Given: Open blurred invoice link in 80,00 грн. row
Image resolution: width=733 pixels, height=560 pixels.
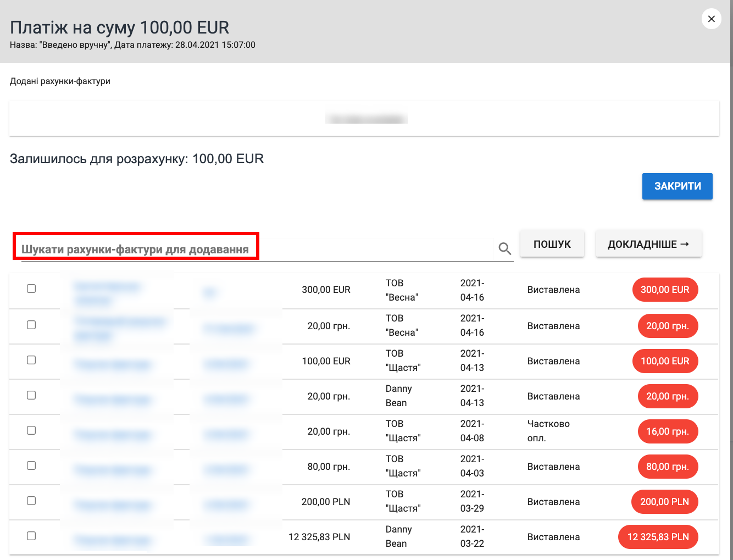Looking at the screenshot, I should coord(113,470).
